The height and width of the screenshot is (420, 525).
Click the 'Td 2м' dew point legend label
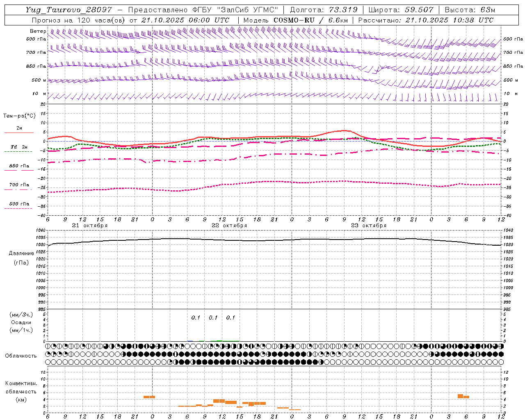19,147
